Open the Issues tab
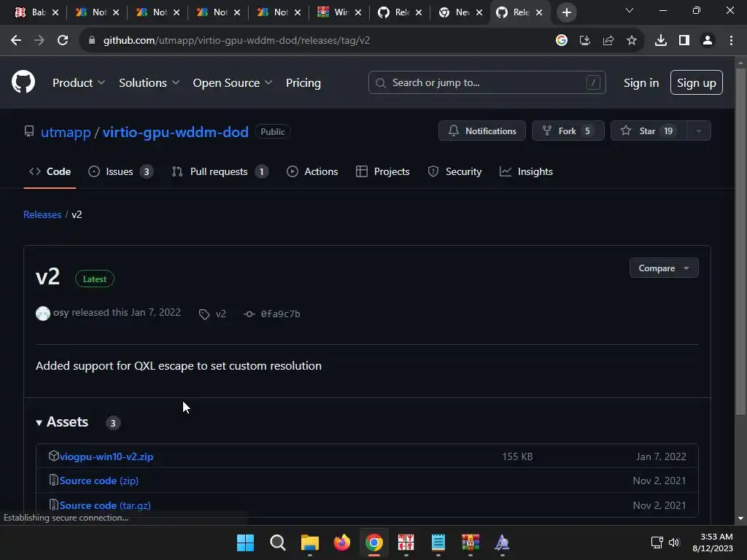 120,171
